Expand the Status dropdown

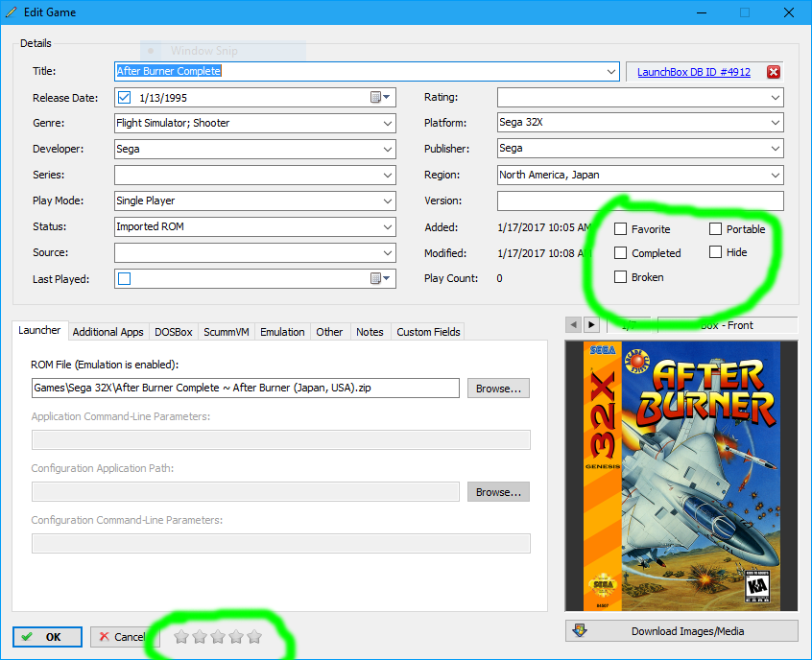(388, 226)
